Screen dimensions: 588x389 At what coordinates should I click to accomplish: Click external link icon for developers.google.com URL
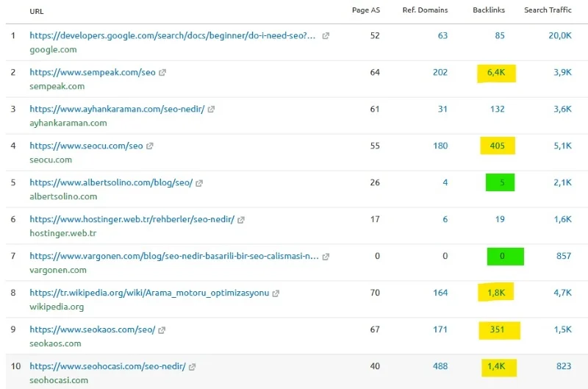(x=326, y=36)
